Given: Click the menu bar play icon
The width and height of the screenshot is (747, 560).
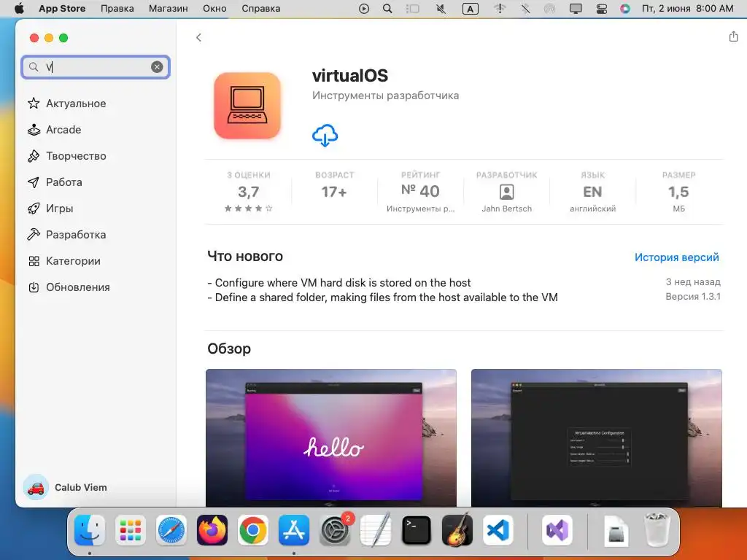Looking at the screenshot, I should click(x=364, y=9).
